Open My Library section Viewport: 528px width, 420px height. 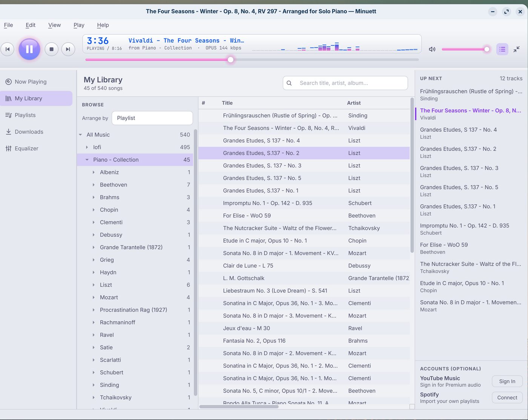coord(36,98)
